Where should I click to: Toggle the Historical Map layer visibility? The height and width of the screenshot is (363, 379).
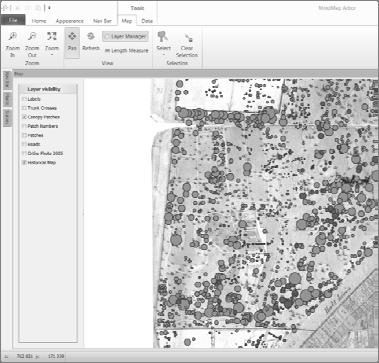24,162
